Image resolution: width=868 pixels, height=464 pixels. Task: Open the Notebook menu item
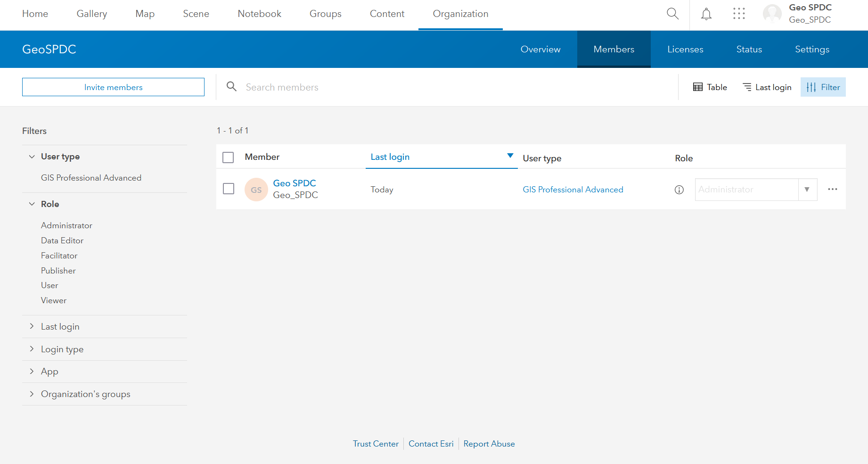click(x=259, y=14)
